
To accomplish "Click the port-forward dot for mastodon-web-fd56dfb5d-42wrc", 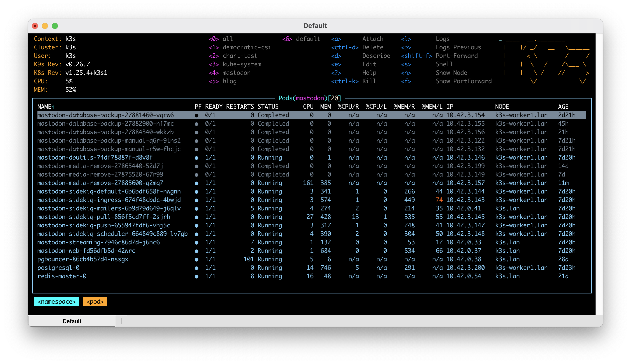I will 196,251.
